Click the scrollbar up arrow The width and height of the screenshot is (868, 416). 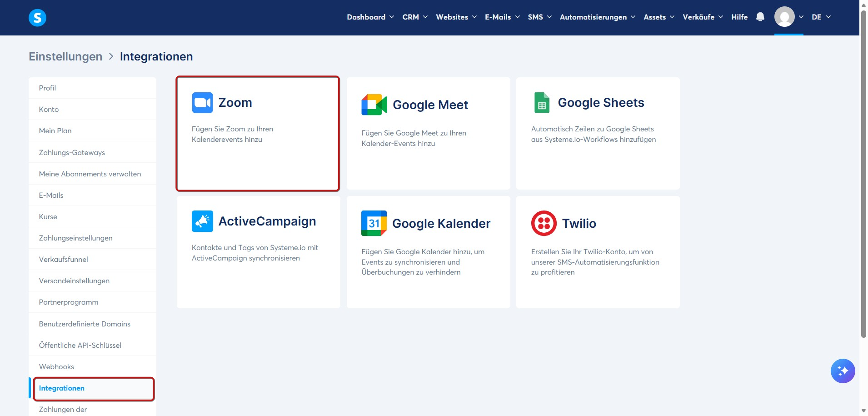863,4
